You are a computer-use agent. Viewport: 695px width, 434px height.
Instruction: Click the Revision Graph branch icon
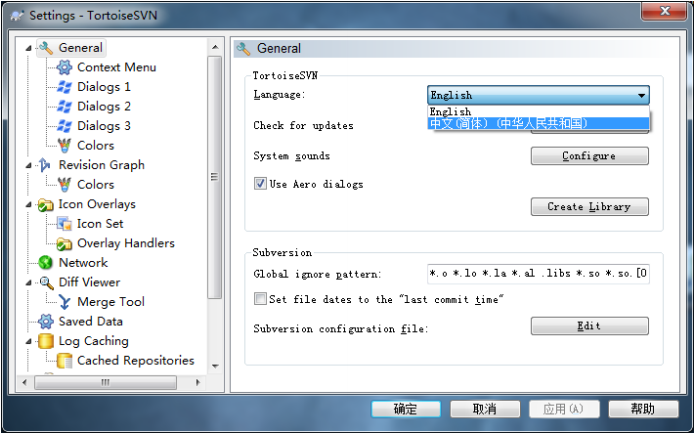coord(45,165)
